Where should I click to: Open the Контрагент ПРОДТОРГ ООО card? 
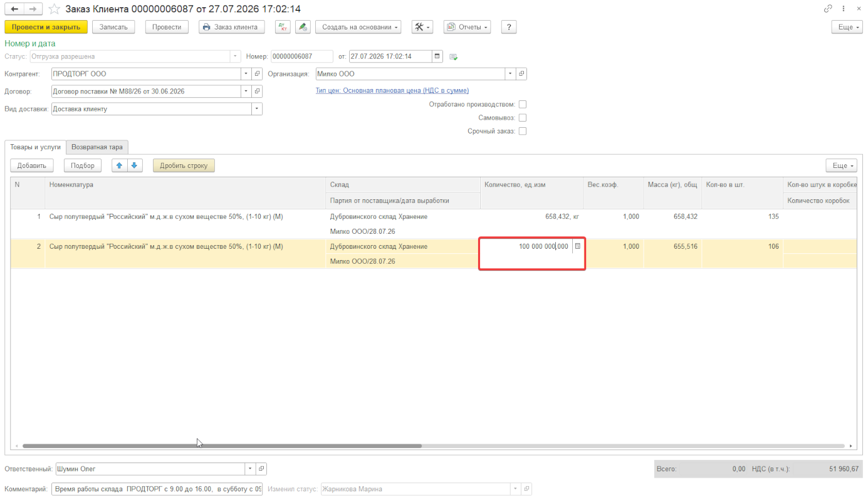click(x=257, y=74)
